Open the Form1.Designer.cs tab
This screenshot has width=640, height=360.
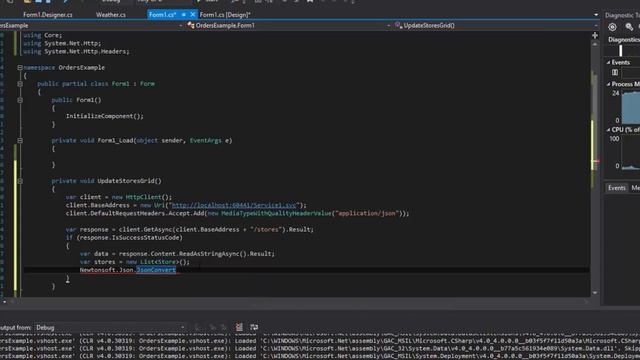(x=47, y=15)
